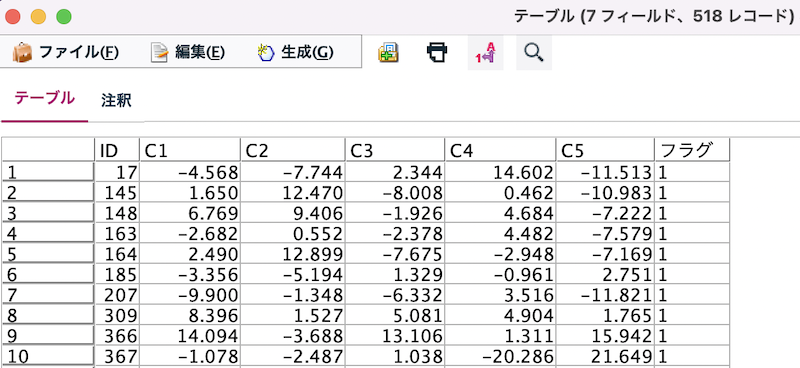This screenshot has height=368, width=800.
Task: Select row header 9
Action: (x=48, y=336)
